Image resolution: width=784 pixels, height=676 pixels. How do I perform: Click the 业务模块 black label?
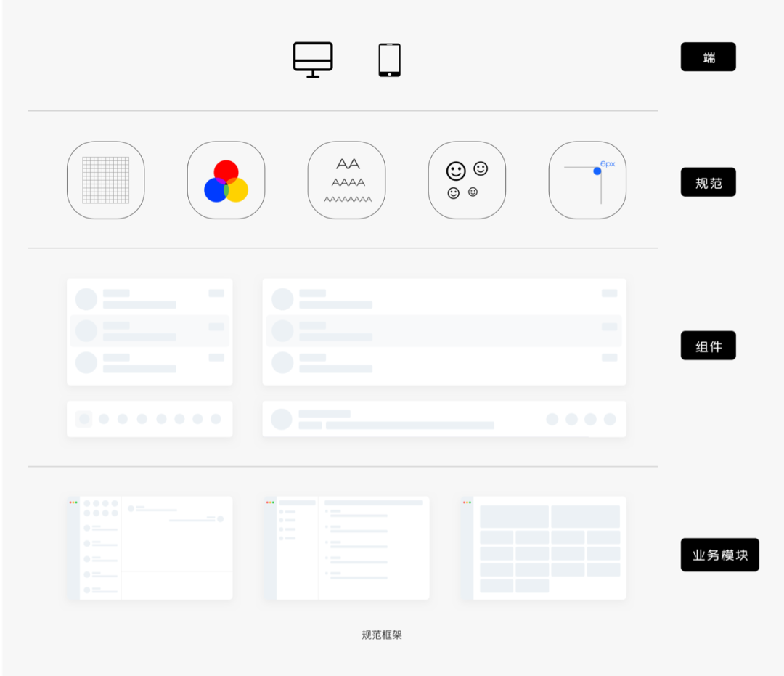(x=720, y=555)
